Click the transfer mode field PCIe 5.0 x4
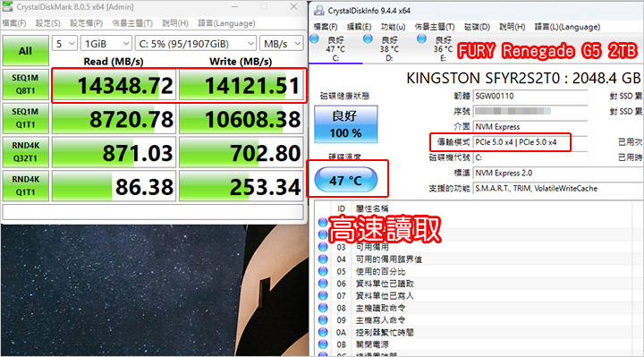This screenshot has height=357, width=644. [x=530, y=142]
